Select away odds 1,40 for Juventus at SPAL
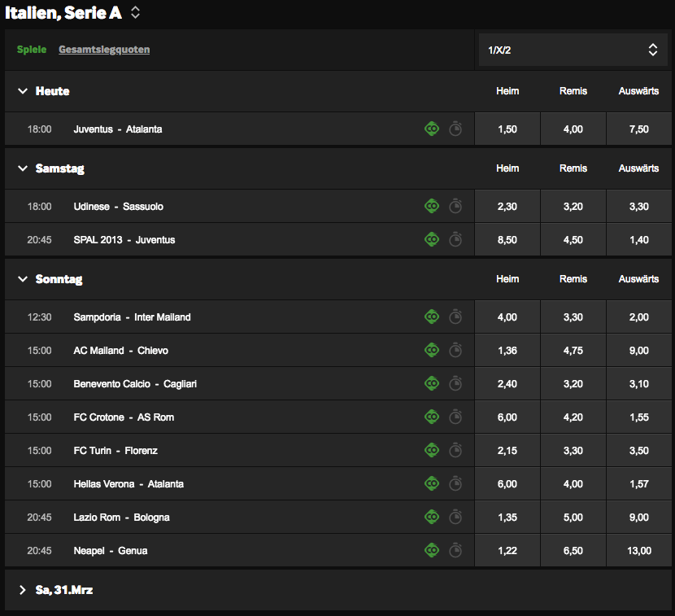 point(639,239)
